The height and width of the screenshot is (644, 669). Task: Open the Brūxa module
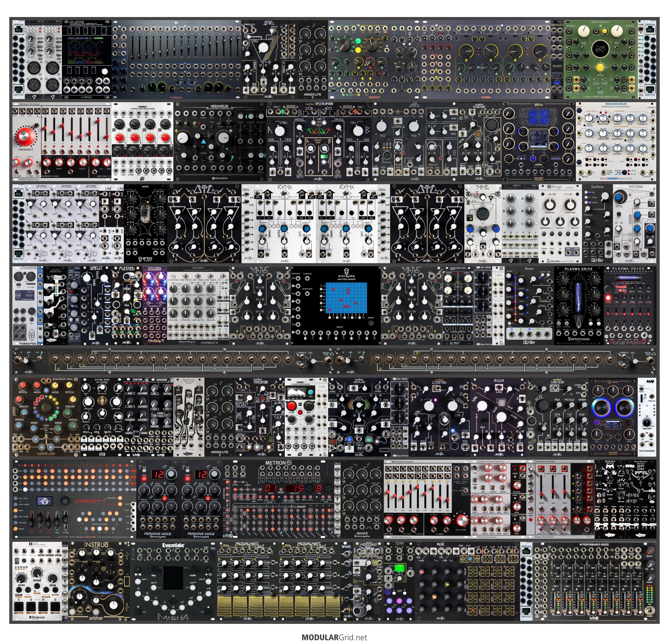click(499, 417)
